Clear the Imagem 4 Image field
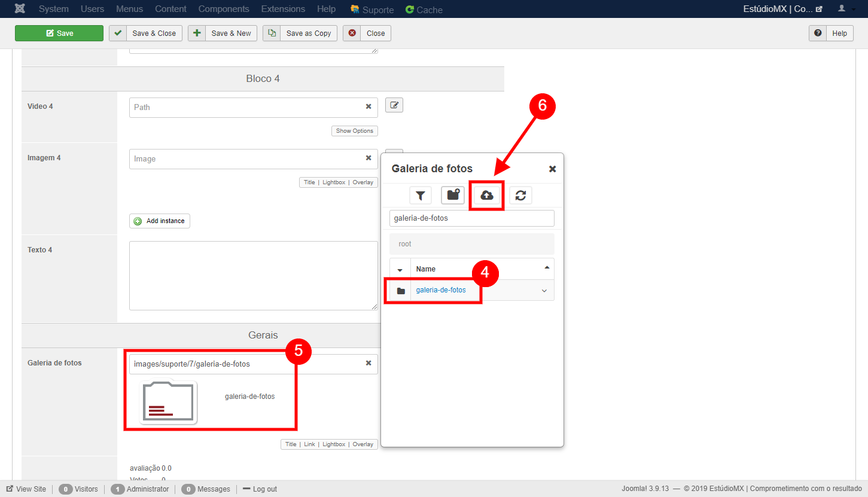This screenshot has width=868, height=497. tap(368, 158)
